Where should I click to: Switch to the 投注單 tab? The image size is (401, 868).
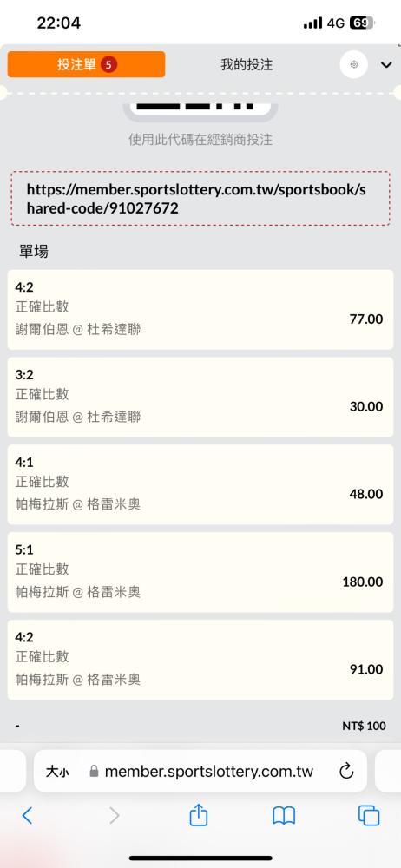click(x=87, y=64)
